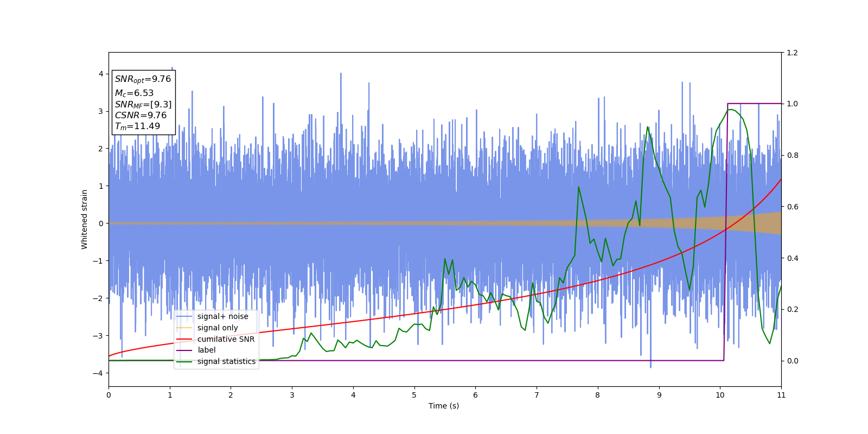Click the 'Time (s)' x-axis label
This screenshot has height=434, width=868.
click(444, 406)
